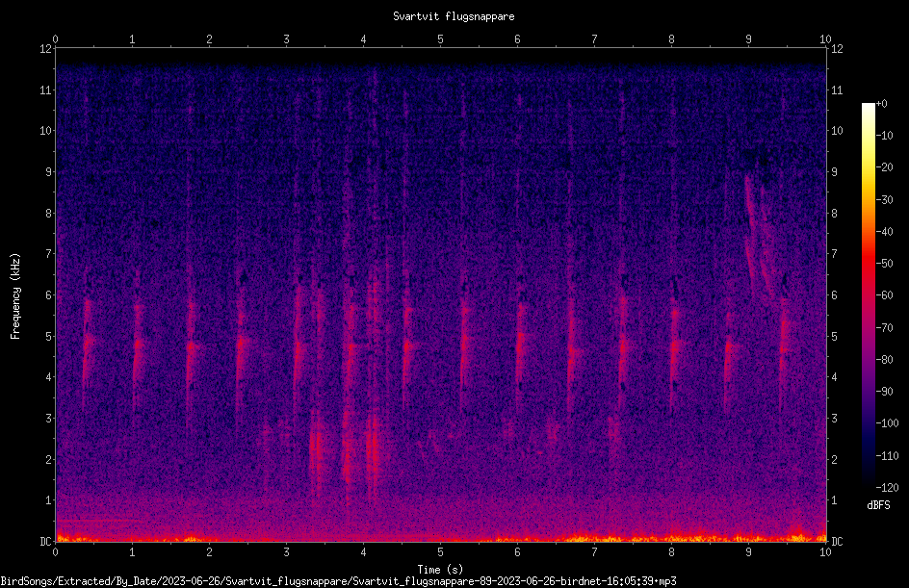The image size is (909, 588).
Task: Select the file path text at the bottom
Action: point(339,581)
